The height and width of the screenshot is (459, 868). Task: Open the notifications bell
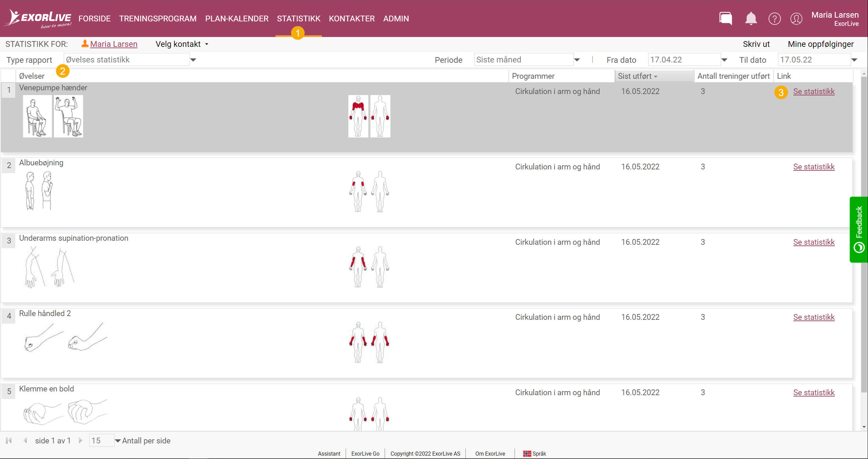pos(751,18)
